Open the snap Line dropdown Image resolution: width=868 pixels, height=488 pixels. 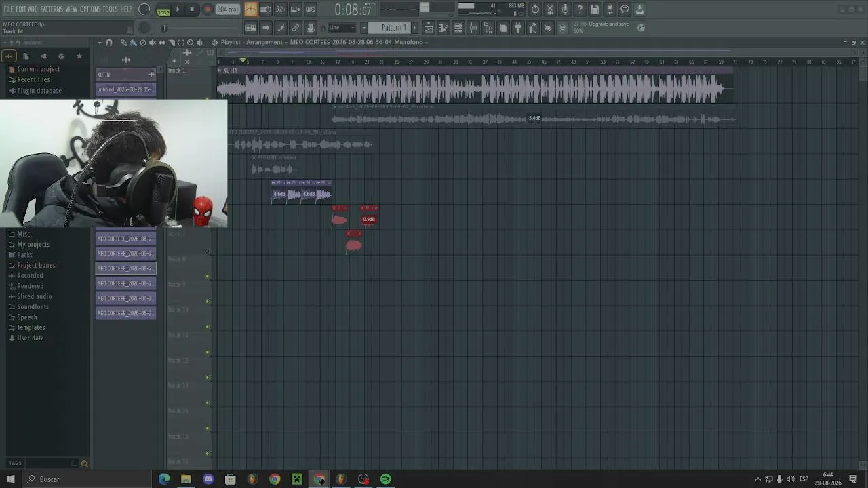tap(342, 28)
